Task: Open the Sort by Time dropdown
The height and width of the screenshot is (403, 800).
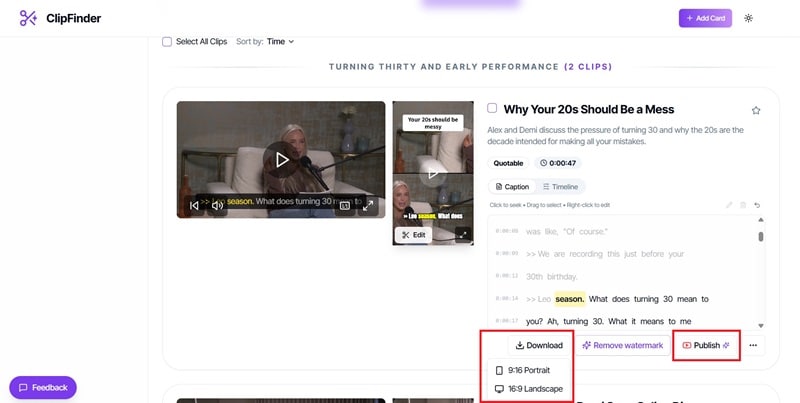Action: coord(280,42)
